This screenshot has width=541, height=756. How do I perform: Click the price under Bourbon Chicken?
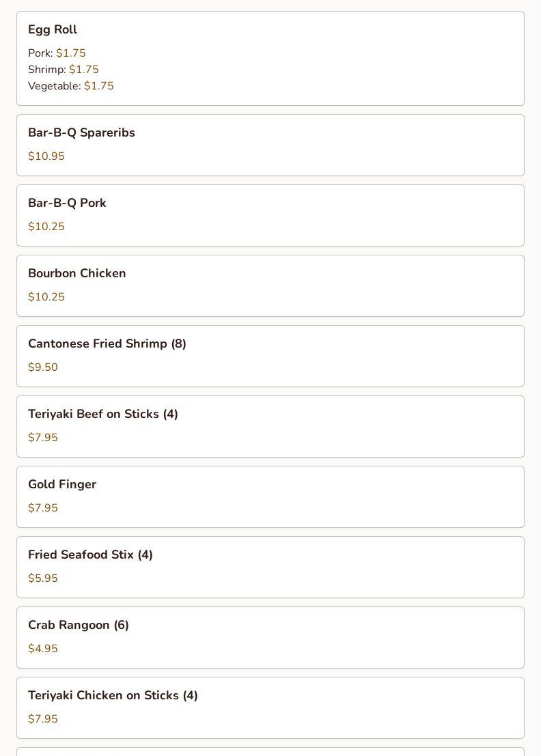(46, 297)
